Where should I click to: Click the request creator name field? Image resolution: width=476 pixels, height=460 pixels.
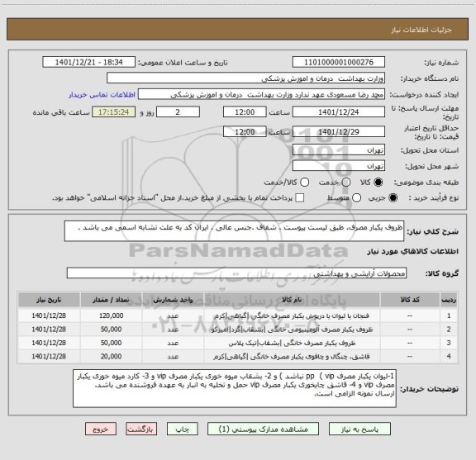[262, 94]
